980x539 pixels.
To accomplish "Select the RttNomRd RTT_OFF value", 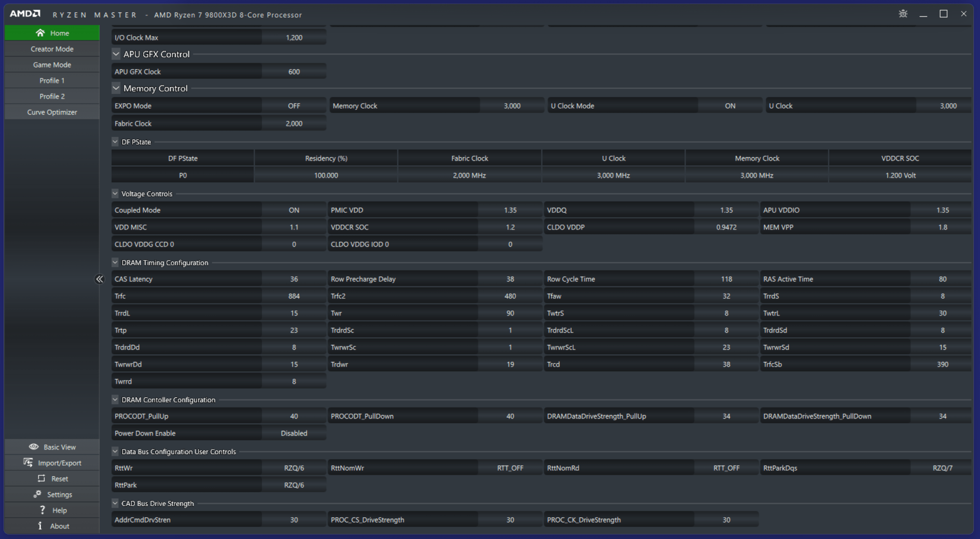I will [726, 468].
